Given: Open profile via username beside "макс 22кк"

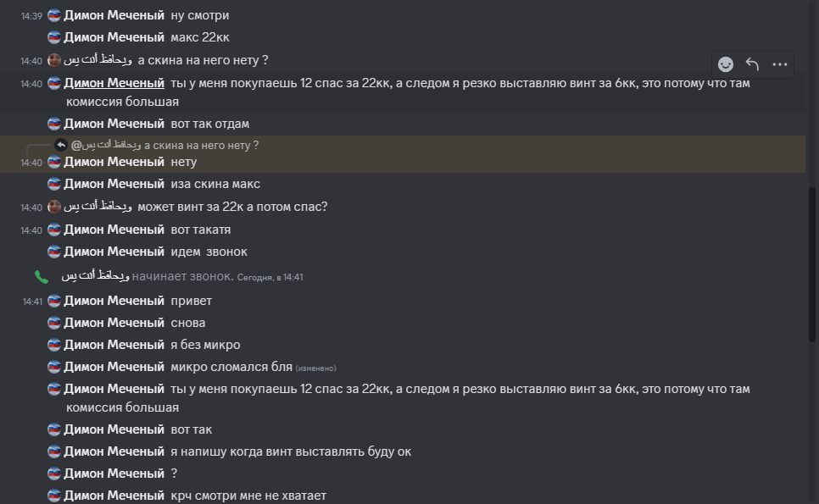Looking at the screenshot, I should (114, 37).
